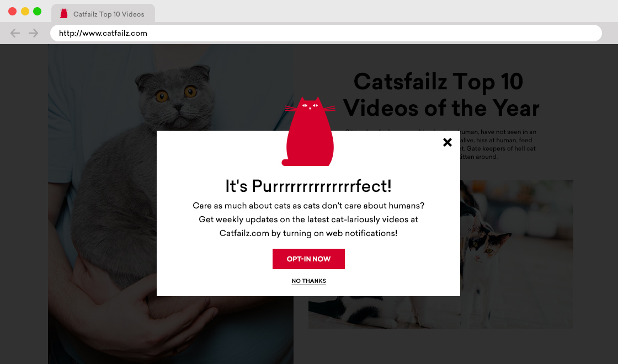Click the OPT-IN NOW button
This screenshot has height=364, width=618.
308,259
